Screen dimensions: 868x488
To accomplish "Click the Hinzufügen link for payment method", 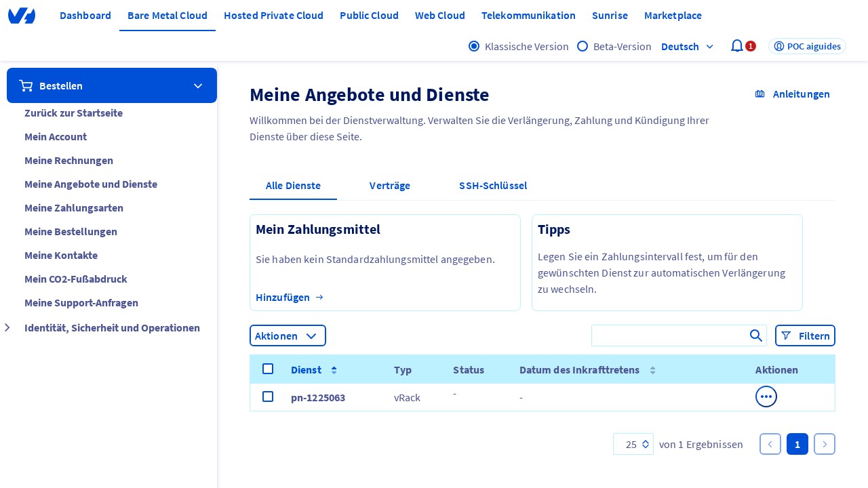I will pyautogui.click(x=283, y=297).
